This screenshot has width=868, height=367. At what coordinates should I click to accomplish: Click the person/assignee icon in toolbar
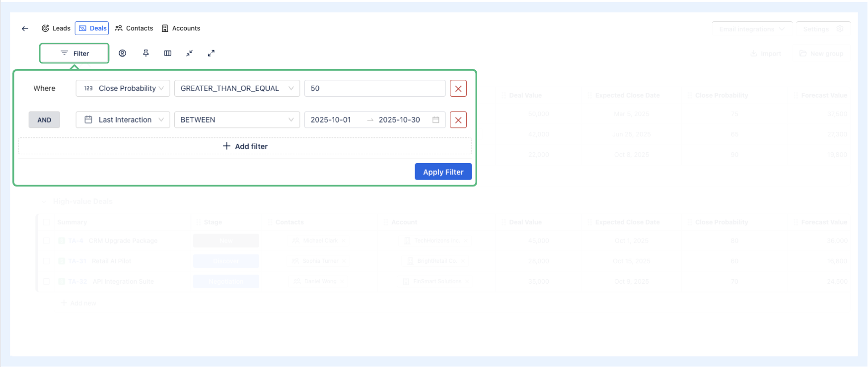click(x=122, y=53)
